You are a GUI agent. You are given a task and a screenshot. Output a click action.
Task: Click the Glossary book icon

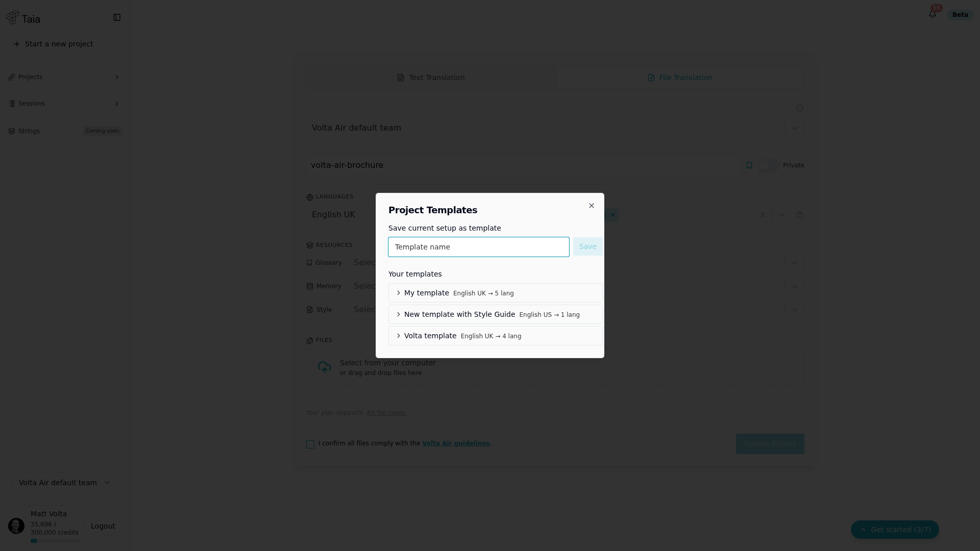point(309,263)
